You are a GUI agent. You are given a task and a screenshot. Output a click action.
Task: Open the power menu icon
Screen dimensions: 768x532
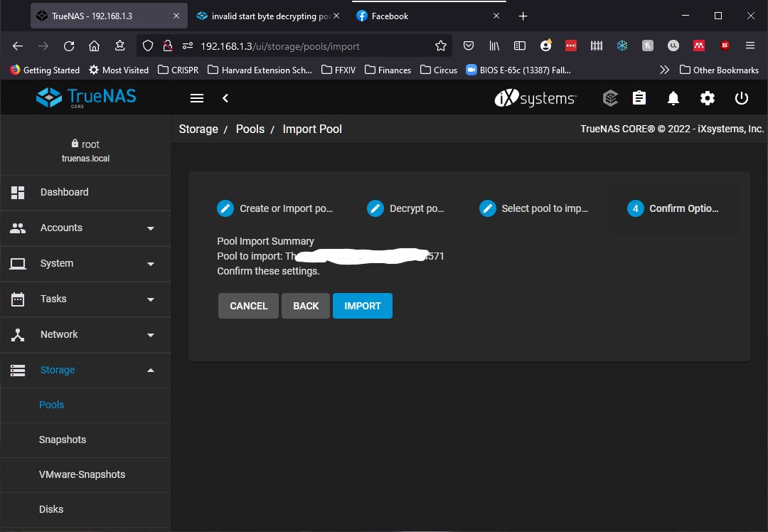pos(742,98)
